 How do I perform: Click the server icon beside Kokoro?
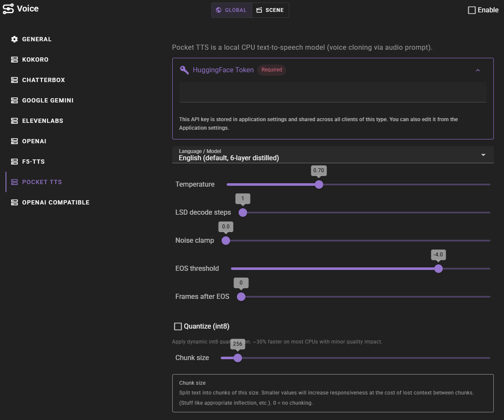(14, 60)
